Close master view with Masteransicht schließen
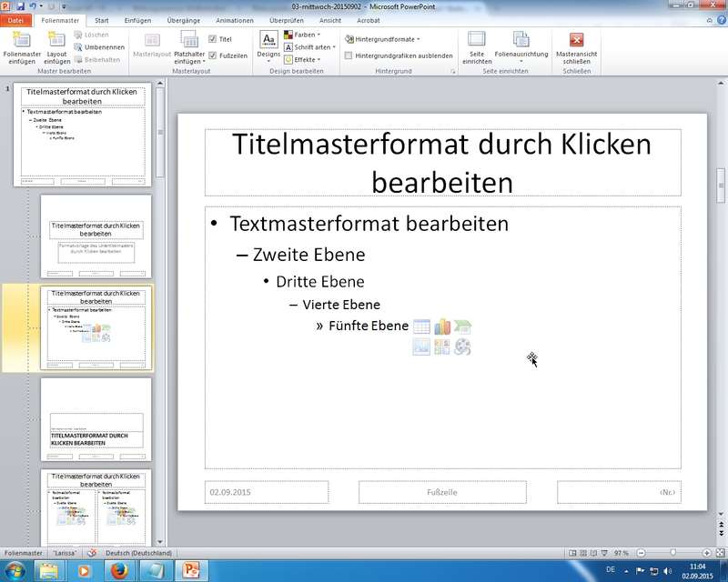 point(576,40)
